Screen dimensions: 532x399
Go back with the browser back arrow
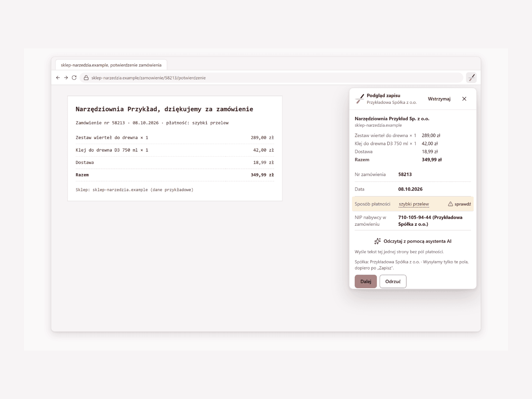click(58, 78)
